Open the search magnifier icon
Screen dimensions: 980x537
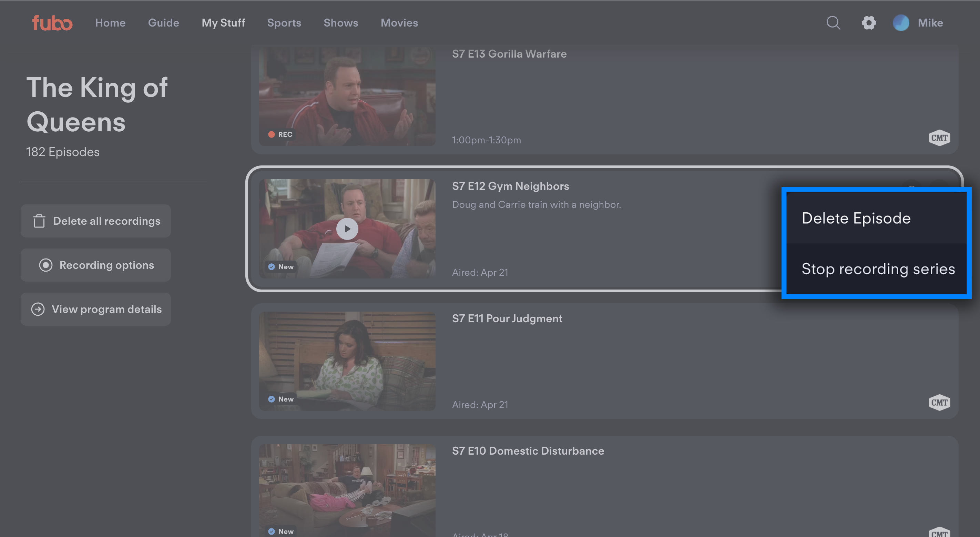[833, 23]
